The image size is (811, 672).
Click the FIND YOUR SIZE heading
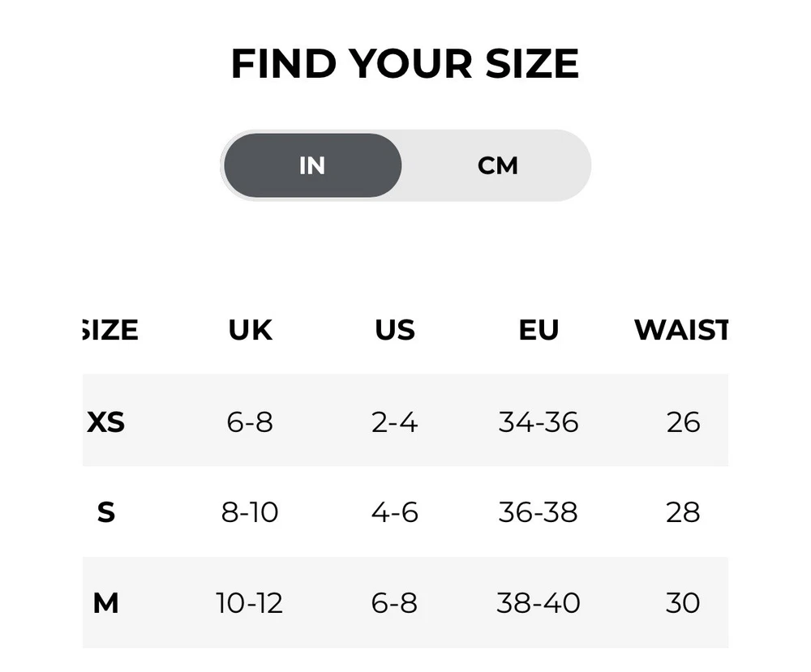pyautogui.click(x=405, y=63)
